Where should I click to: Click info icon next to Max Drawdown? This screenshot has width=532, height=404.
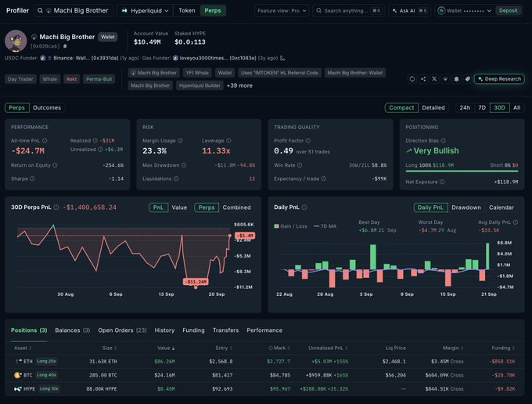point(184,165)
